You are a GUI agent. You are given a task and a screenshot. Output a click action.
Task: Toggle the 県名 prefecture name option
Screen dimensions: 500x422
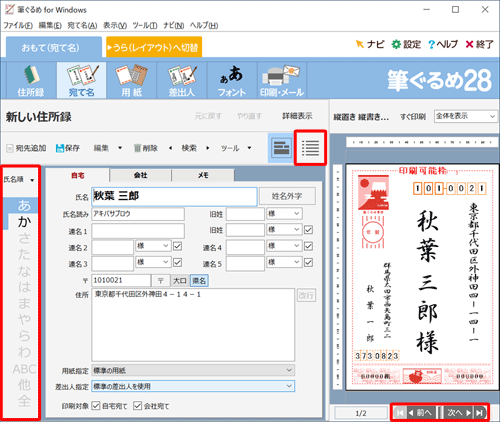(x=199, y=281)
